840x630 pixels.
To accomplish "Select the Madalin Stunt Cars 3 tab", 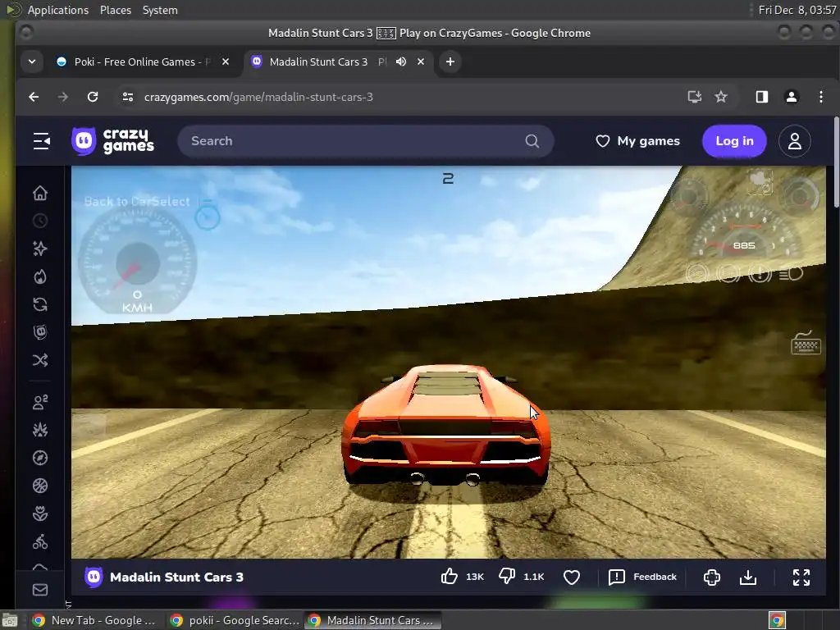I will tap(319, 62).
